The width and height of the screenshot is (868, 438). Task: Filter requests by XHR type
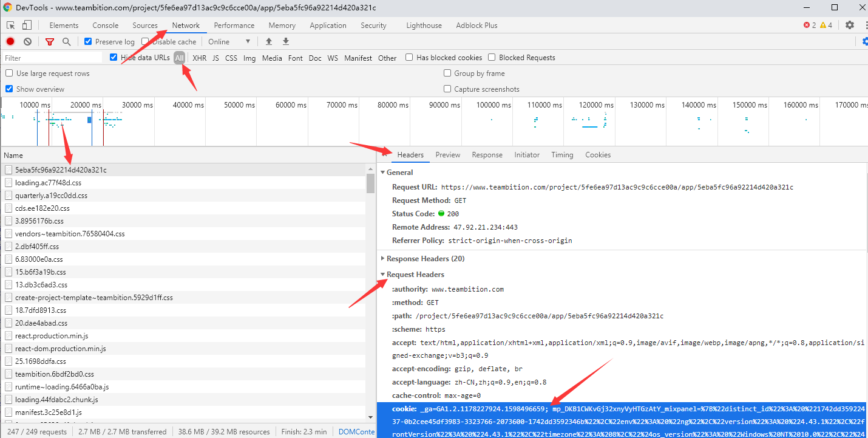[199, 58]
